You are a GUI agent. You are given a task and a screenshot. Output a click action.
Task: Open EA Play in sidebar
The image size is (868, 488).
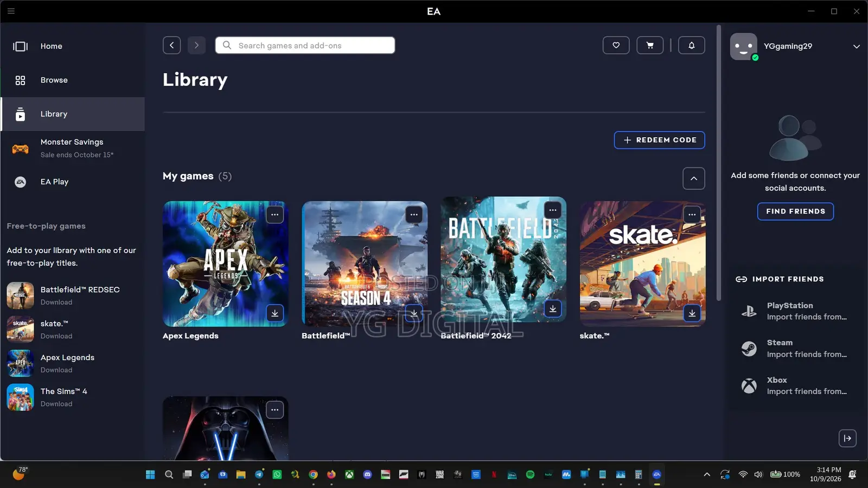click(73, 182)
